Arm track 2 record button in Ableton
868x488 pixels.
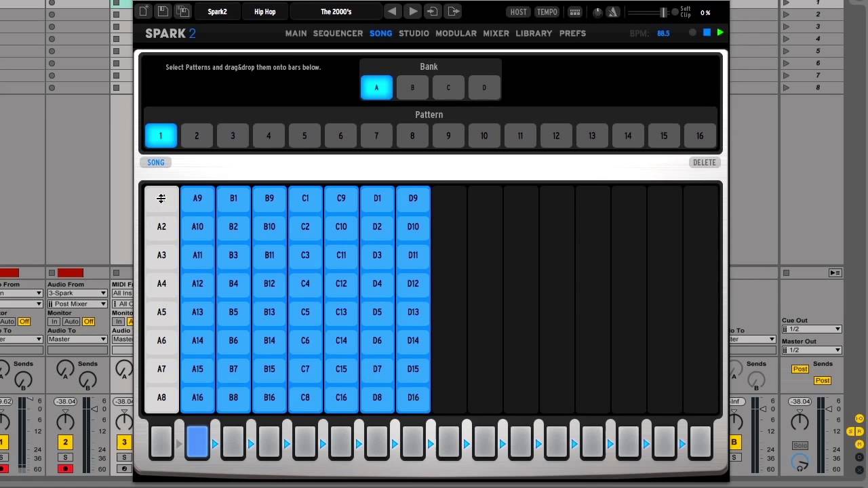pos(66,468)
